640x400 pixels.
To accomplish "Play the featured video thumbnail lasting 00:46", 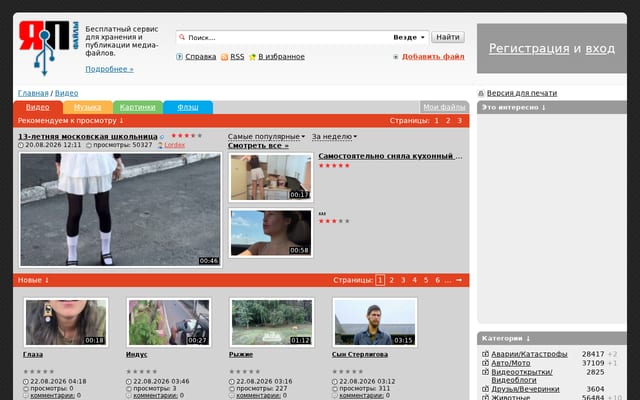I will (x=120, y=210).
